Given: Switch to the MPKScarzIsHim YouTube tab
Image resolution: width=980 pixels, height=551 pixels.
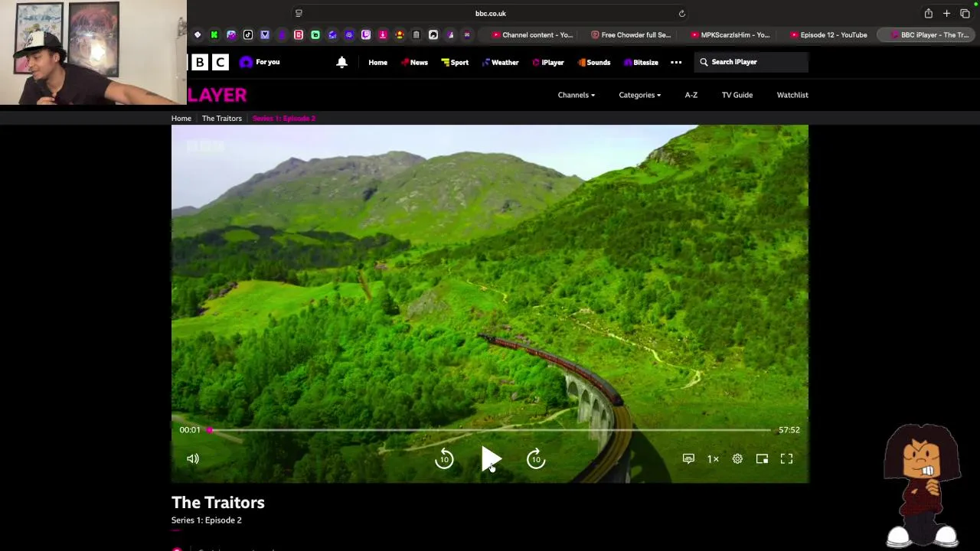Looking at the screenshot, I should click(x=730, y=34).
